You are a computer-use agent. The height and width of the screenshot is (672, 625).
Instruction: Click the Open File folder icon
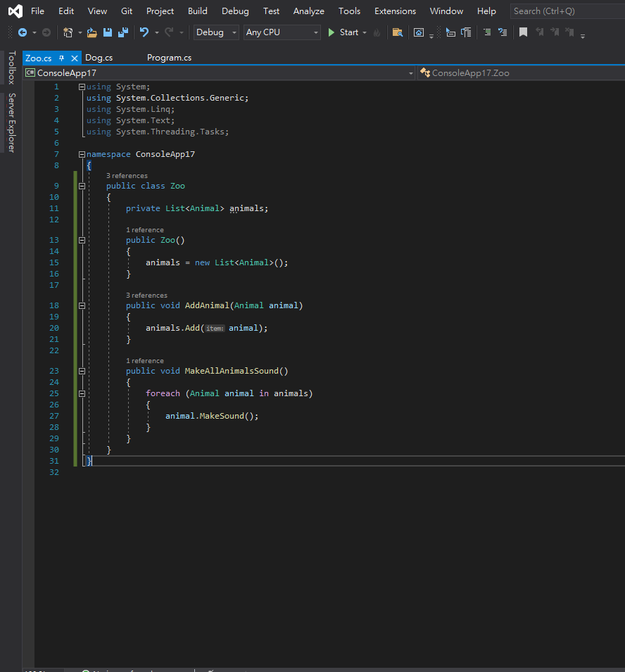click(92, 32)
